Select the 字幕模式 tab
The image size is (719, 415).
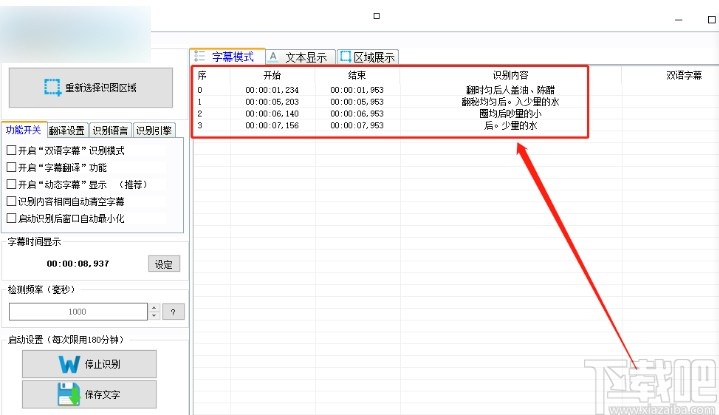(227, 56)
